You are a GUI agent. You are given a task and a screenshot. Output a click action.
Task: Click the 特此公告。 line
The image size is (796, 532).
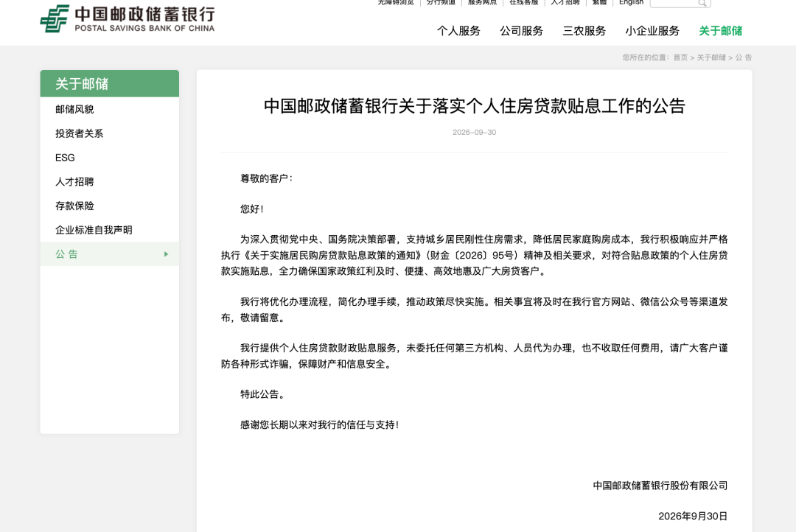(262, 394)
